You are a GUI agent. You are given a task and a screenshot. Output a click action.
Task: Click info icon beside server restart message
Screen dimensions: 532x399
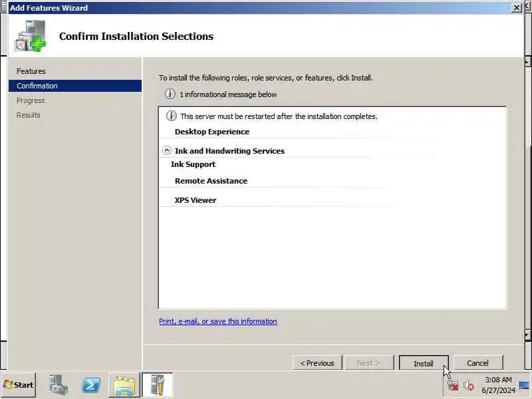[172, 116]
